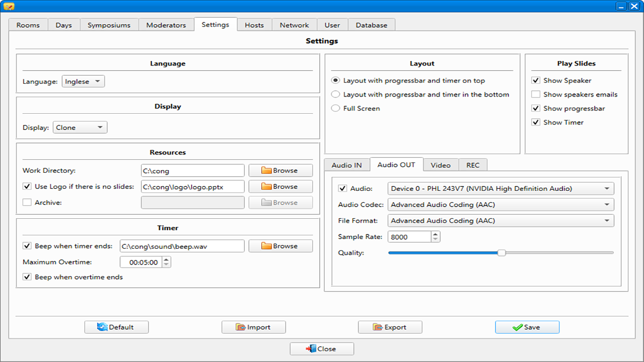Select the Audio OUT tab
Viewport: 644px width, 362px height.
coord(396,165)
